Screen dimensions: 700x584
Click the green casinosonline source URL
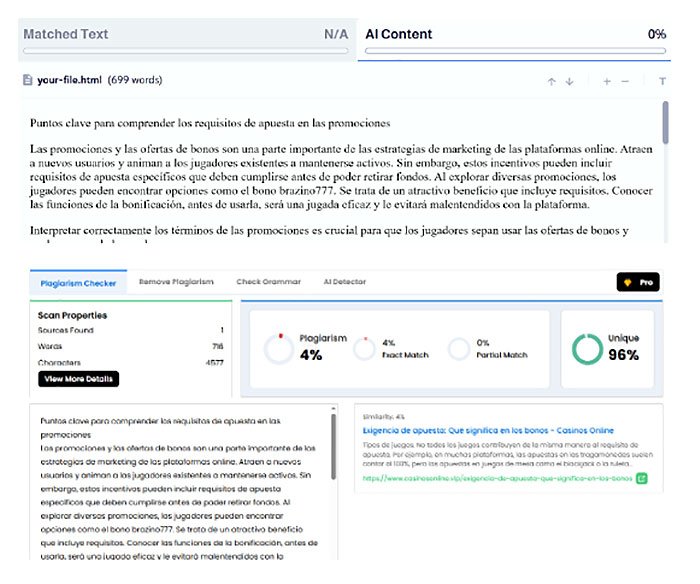pos(498,479)
